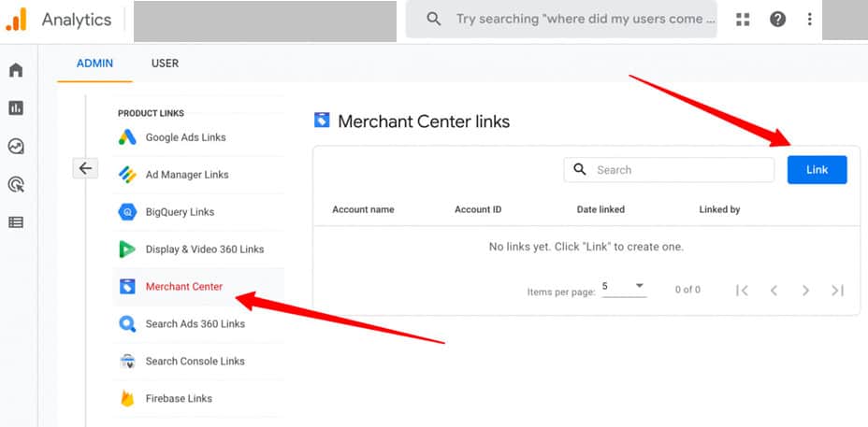Open the apps grid icon
Screen dimensions: 868x427
click(743, 20)
